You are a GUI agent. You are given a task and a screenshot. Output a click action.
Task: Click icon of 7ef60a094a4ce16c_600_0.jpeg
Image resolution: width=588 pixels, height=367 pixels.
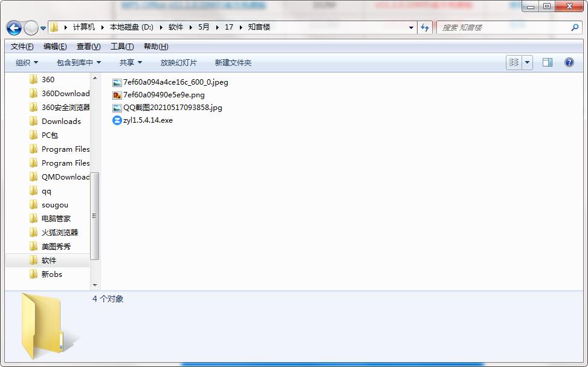pos(117,83)
